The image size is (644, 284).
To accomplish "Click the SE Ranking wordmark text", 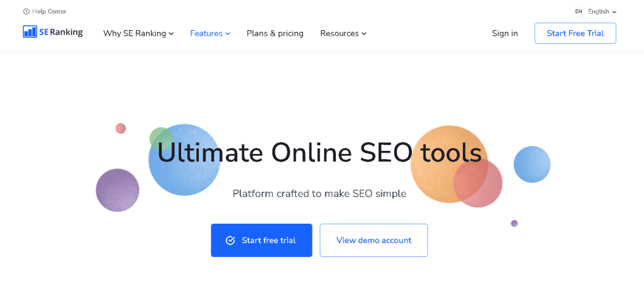I will pyautogui.click(x=61, y=32).
